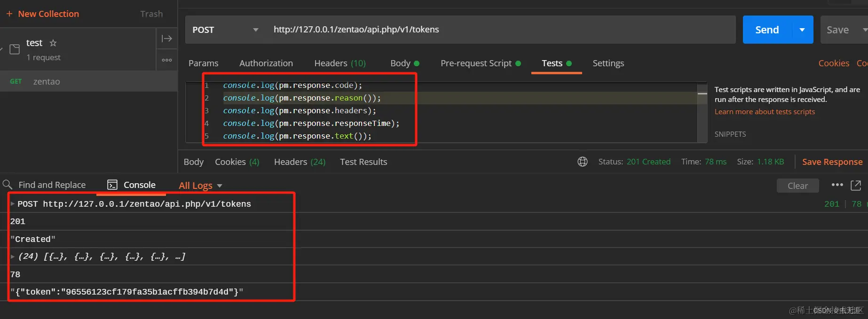Open the response Headers (24) tab
Image resolution: width=868 pixels, height=319 pixels.
[x=300, y=162]
